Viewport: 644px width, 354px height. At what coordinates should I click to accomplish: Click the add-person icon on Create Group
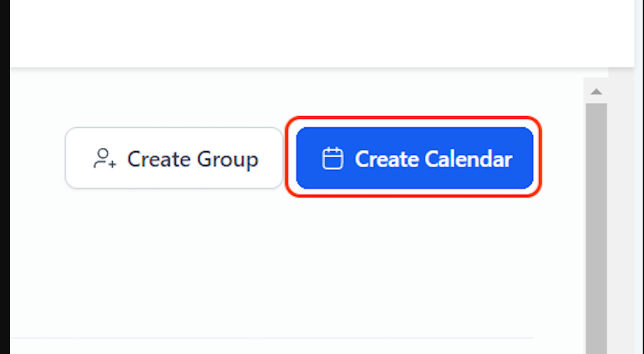[x=104, y=158]
